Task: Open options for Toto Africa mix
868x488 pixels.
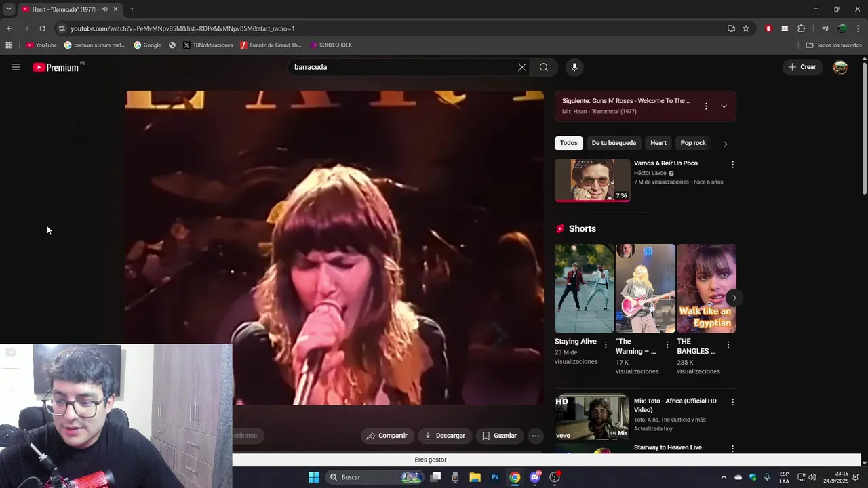Action: pos(732,402)
